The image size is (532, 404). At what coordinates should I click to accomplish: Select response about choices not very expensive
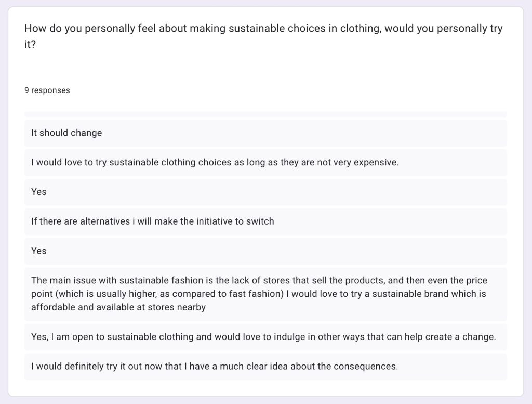[x=265, y=162]
